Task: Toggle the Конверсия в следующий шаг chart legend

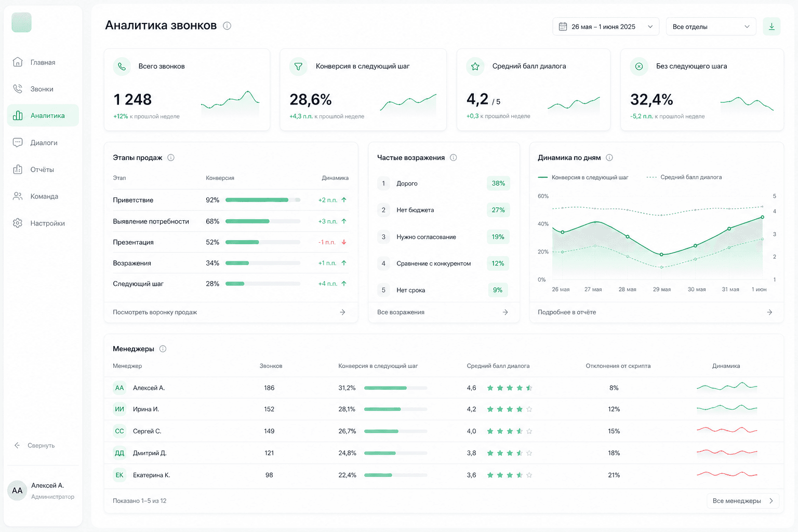Action: coord(583,177)
